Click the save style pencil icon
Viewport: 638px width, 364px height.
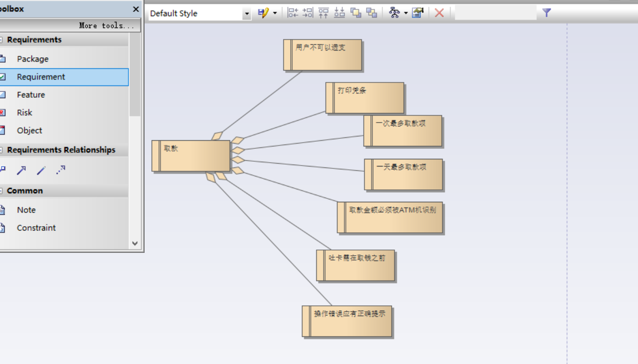coord(263,13)
